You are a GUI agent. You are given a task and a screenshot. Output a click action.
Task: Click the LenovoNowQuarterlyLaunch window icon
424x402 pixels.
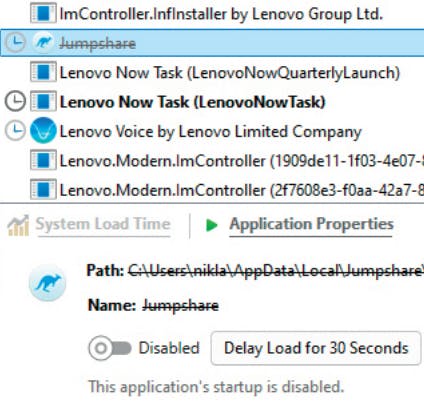43,72
